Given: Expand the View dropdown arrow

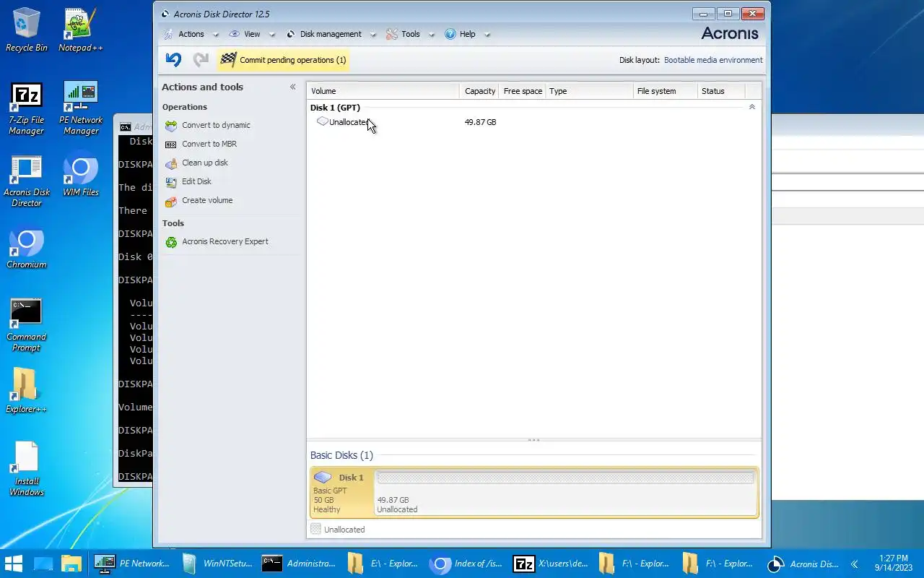Looking at the screenshot, I should pos(272,35).
